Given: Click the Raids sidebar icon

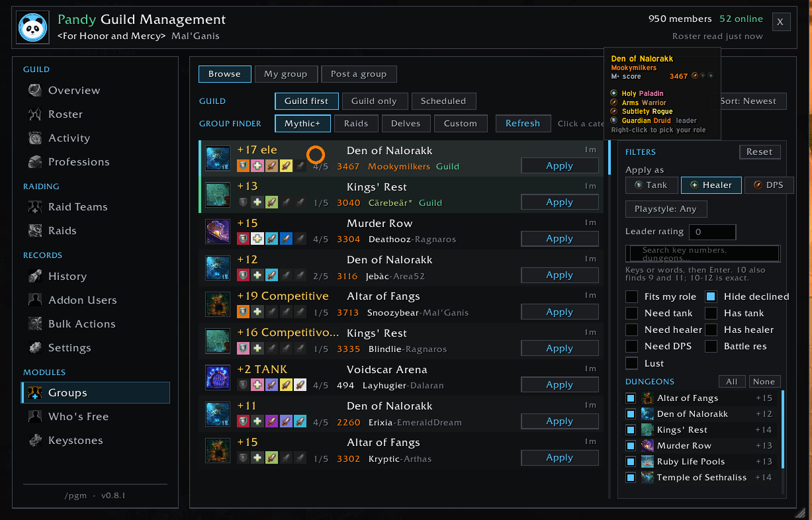Looking at the screenshot, I should point(36,230).
